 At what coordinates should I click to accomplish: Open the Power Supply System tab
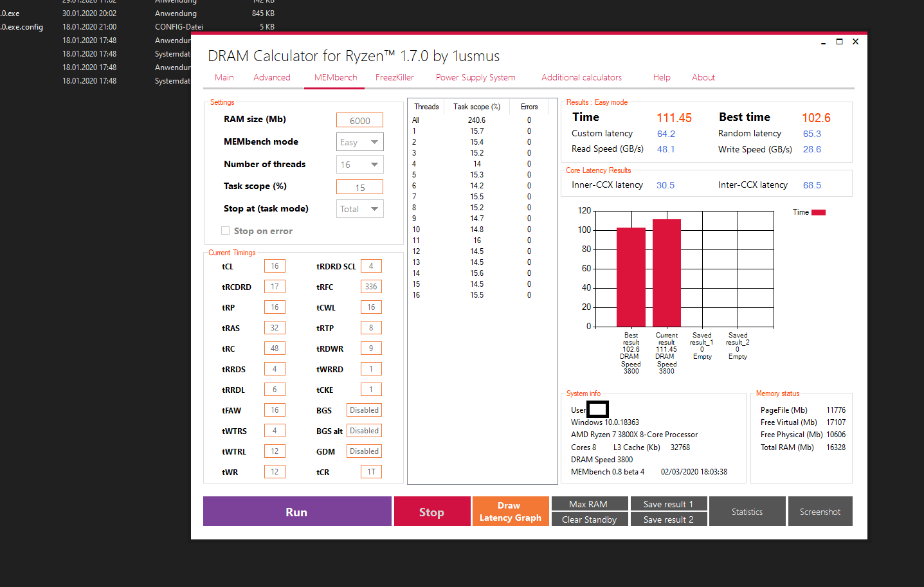click(x=476, y=77)
